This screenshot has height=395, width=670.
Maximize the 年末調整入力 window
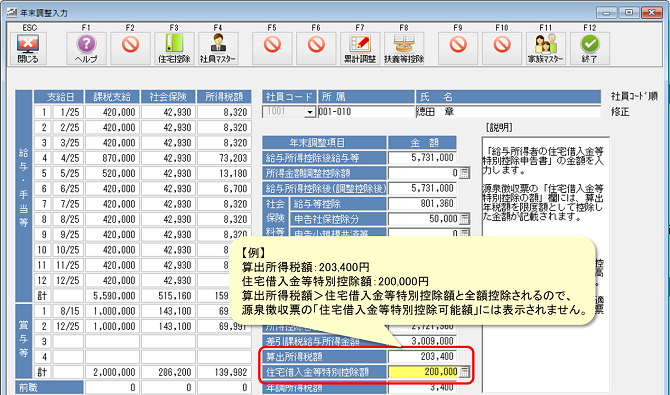pos(629,12)
